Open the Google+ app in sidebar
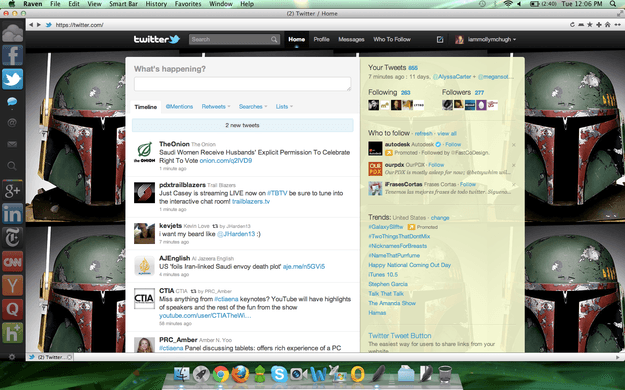 (x=12, y=191)
